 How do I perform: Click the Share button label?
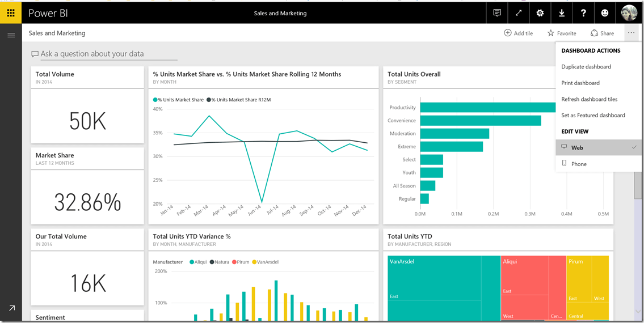tap(607, 33)
